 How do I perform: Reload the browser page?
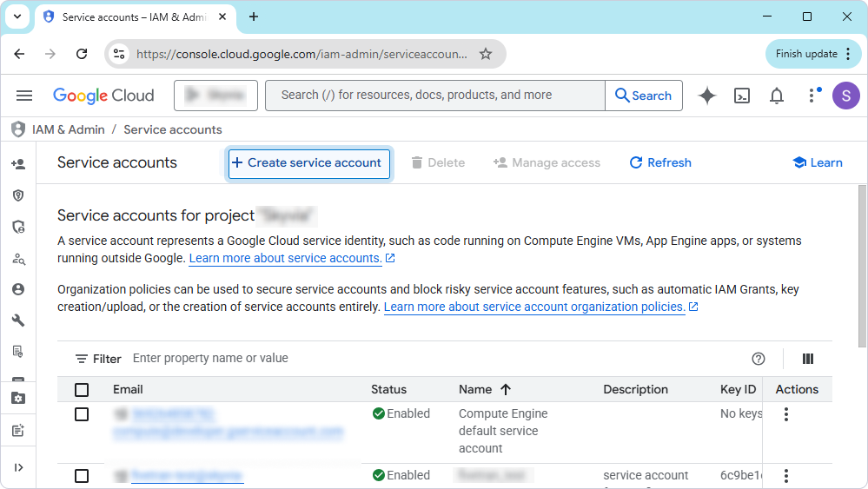(x=82, y=54)
